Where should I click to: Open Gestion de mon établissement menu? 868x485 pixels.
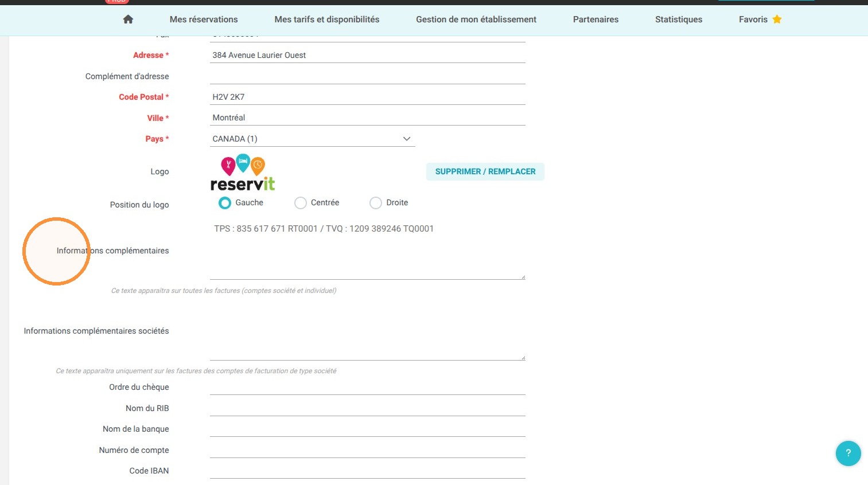[x=476, y=19]
